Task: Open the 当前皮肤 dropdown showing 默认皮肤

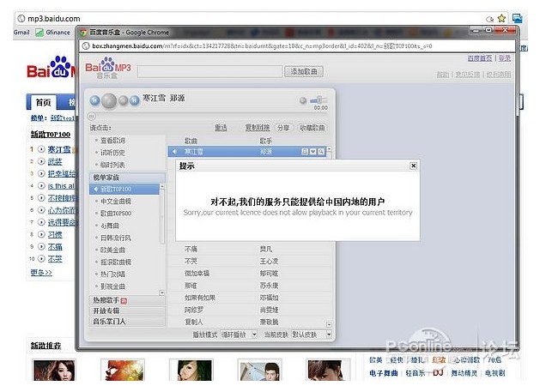Action: click(x=312, y=335)
